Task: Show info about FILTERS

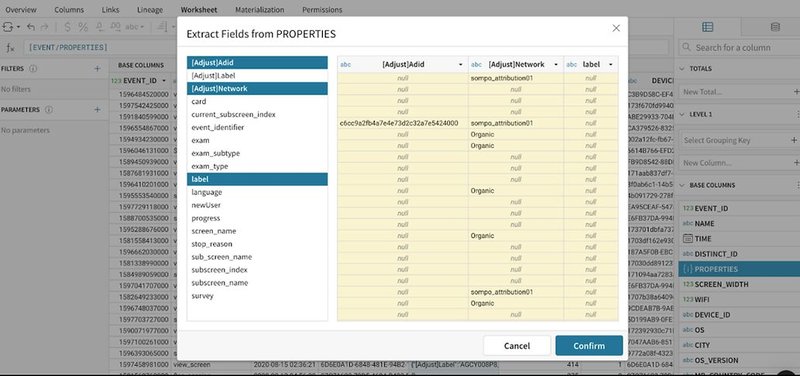Action: [x=33, y=68]
